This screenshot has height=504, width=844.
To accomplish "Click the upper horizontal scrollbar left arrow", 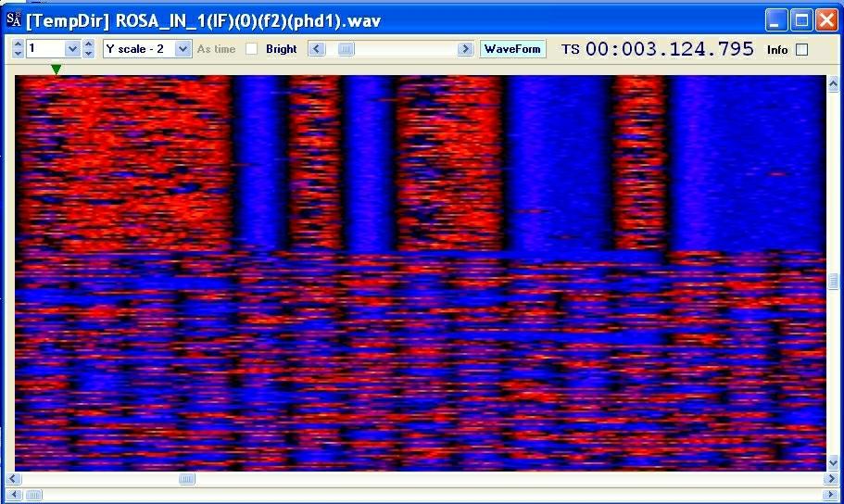I will pyautogui.click(x=14, y=479).
